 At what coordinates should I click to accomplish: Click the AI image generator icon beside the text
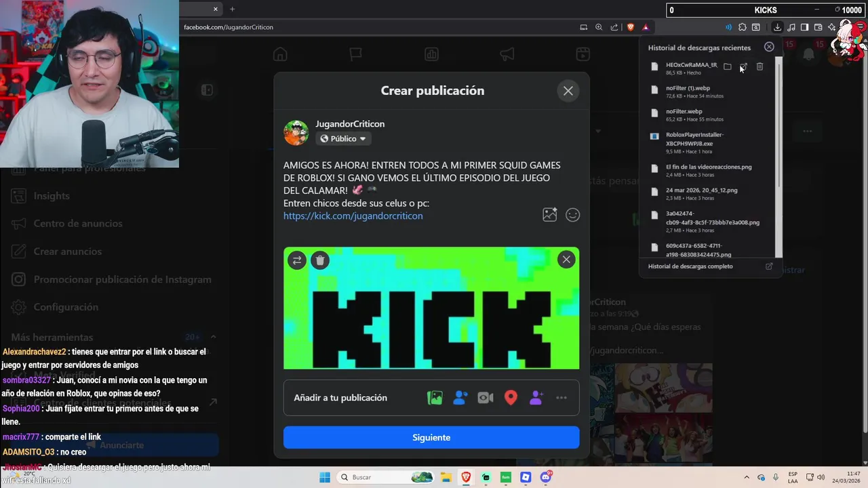click(550, 215)
